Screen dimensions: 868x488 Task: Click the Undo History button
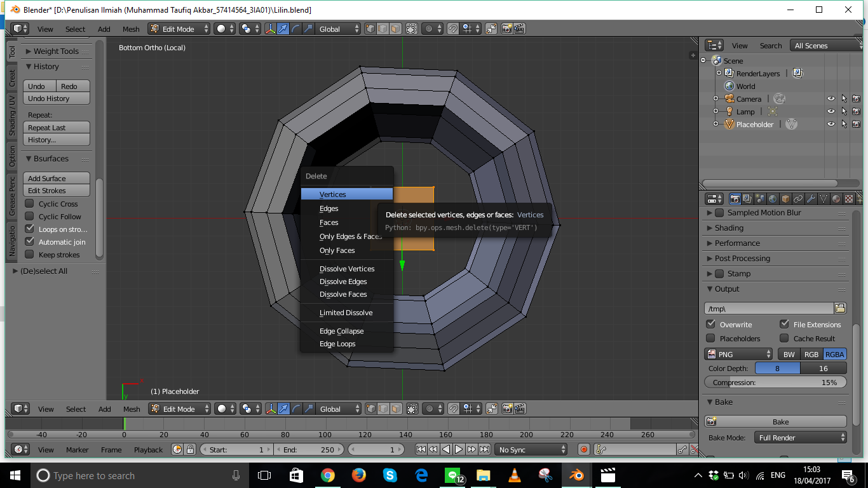(x=57, y=98)
